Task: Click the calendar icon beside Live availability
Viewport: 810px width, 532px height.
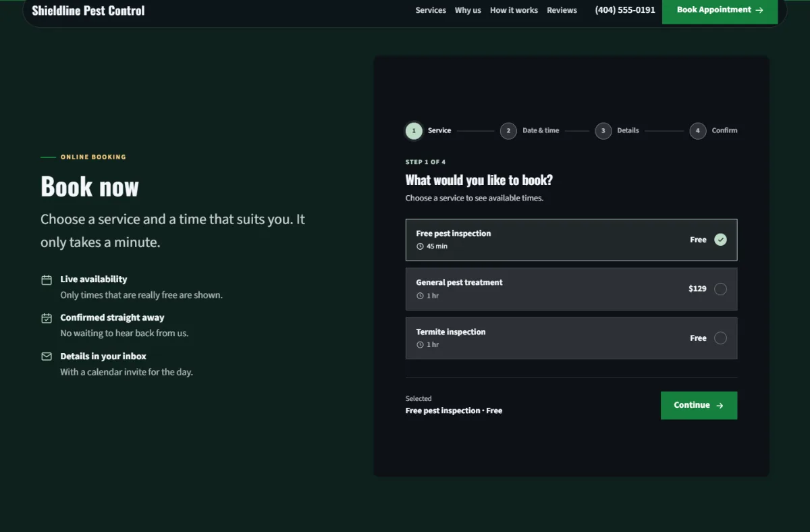Action: 47,280
